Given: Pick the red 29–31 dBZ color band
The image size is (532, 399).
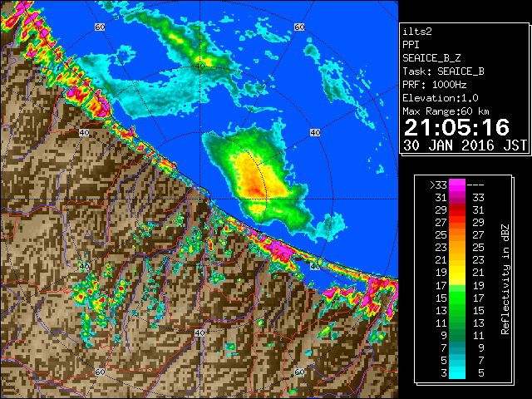Looking at the screenshot, I should [457, 210].
